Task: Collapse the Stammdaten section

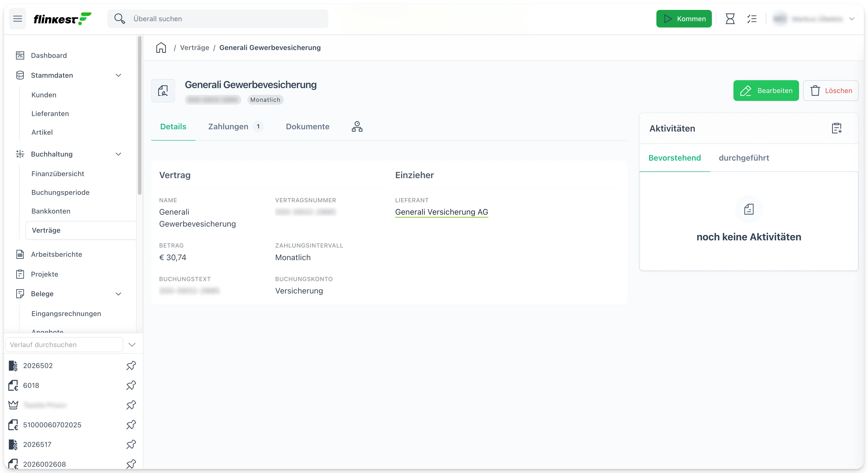Action: pos(118,75)
